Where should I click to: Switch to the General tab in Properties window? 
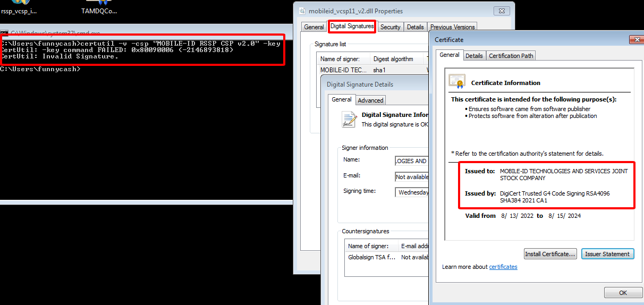click(314, 27)
